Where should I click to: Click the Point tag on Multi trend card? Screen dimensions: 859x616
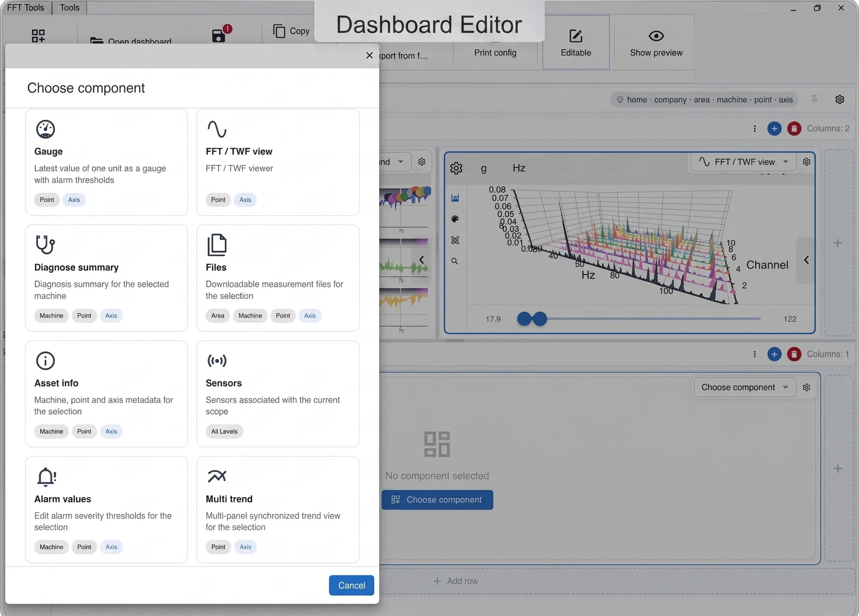[218, 547]
